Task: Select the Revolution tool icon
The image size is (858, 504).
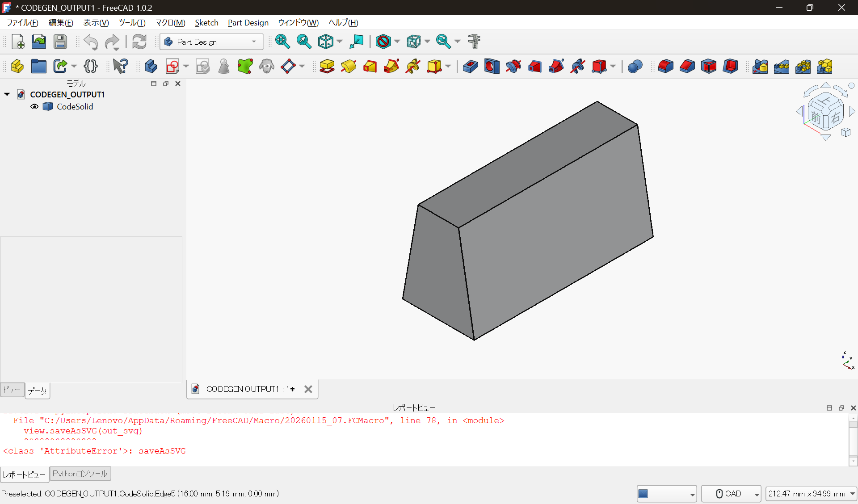Action: click(349, 67)
